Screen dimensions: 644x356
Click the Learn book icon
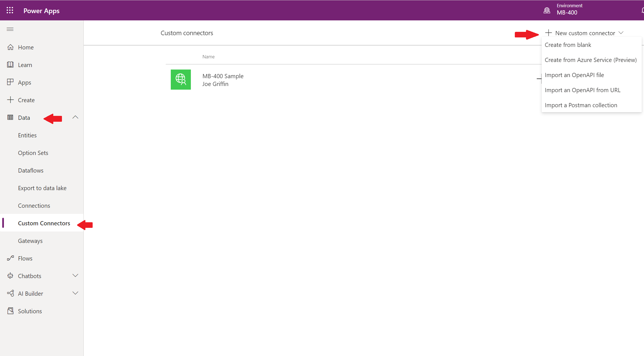coord(10,65)
